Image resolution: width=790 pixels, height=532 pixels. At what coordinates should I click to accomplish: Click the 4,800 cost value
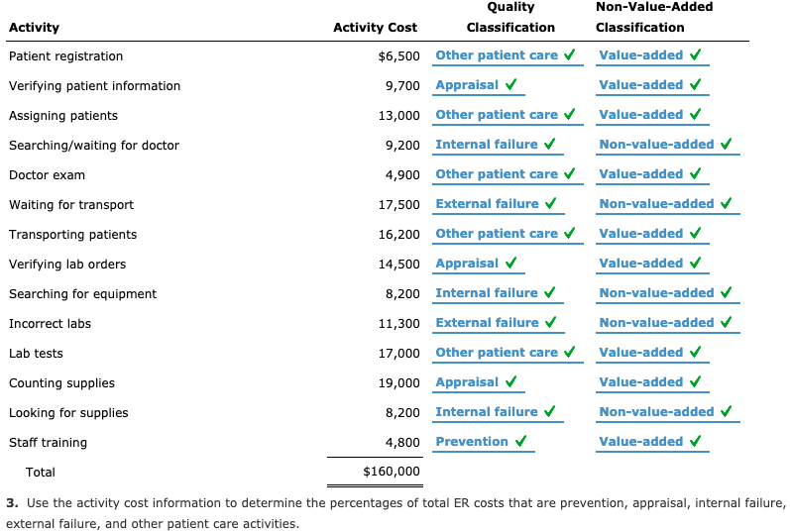(402, 442)
